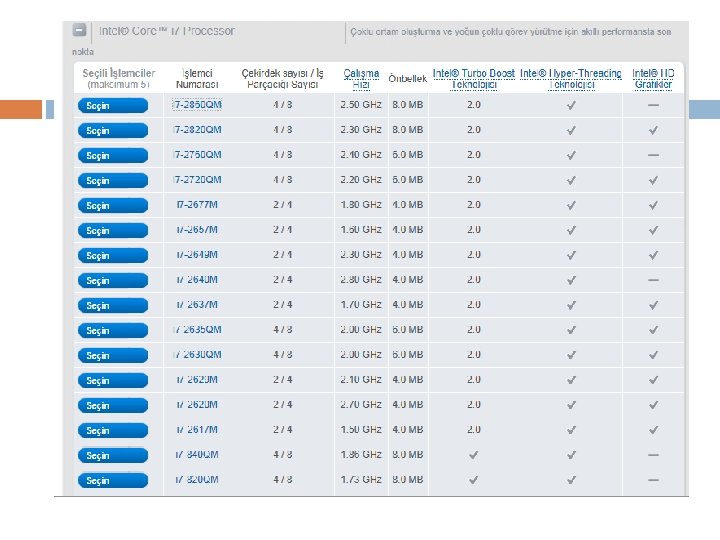720x540 pixels.
Task: Click HD Graphics checkmark for i7-2820QM
Action: 653,130
